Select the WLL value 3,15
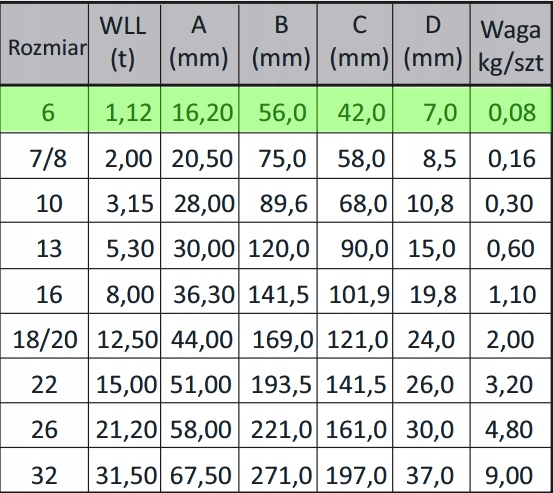This screenshot has width=553, height=493. (124, 201)
